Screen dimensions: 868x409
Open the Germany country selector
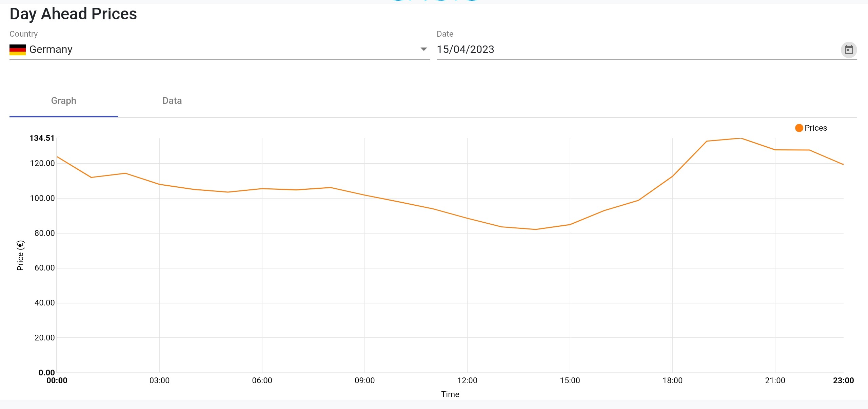coord(217,50)
